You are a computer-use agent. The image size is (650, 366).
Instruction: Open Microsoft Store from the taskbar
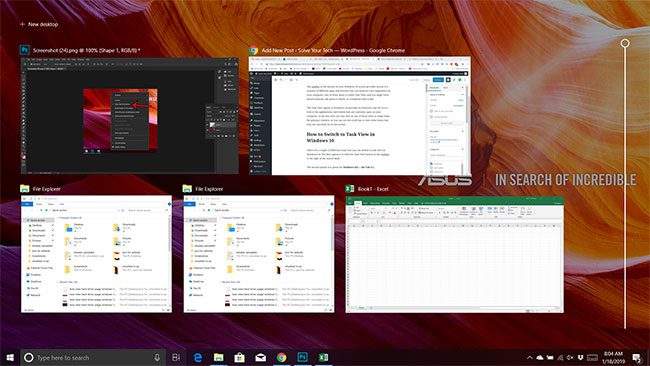pos(239,357)
